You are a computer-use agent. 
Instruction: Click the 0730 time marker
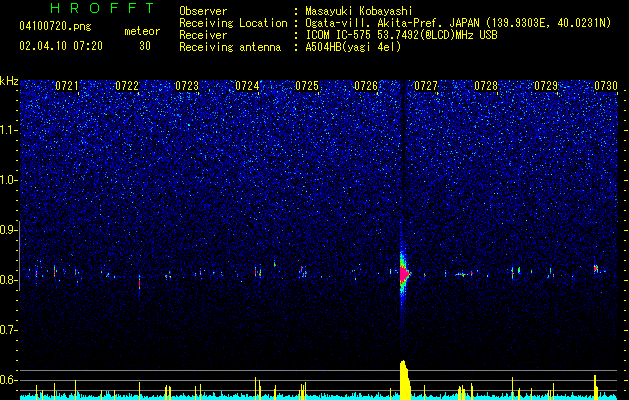(606, 86)
